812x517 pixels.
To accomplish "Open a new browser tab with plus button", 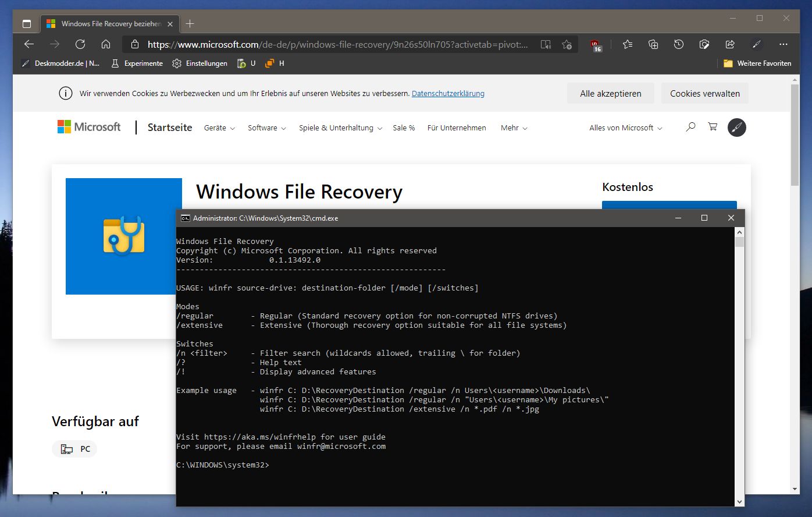I will point(190,24).
